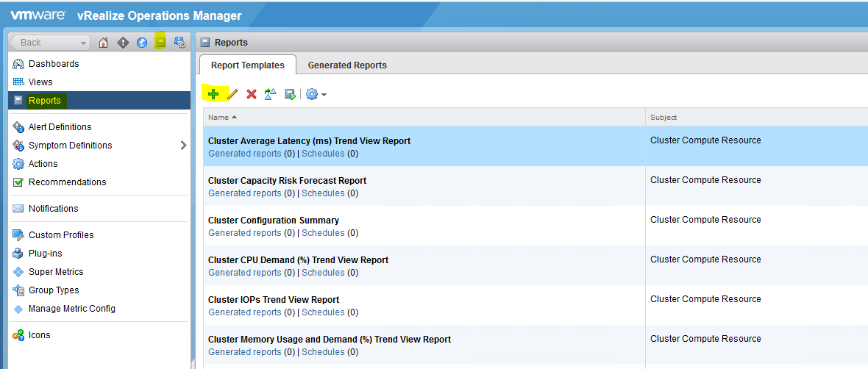The image size is (868, 369).
Task: Click the pencil Edit template icon
Action: (232, 95)
